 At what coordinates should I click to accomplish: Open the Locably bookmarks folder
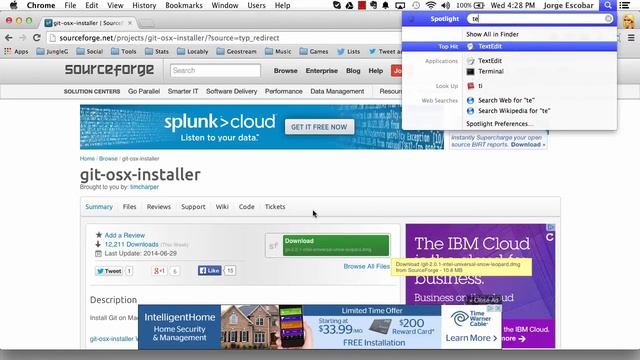click(x=193, y=51)
